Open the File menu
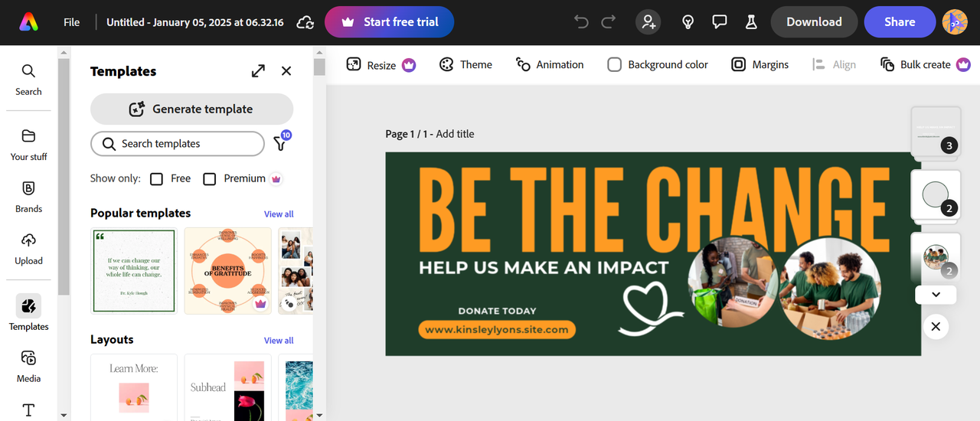The width and height of the screenshot is (980, 421). point(71,22)
